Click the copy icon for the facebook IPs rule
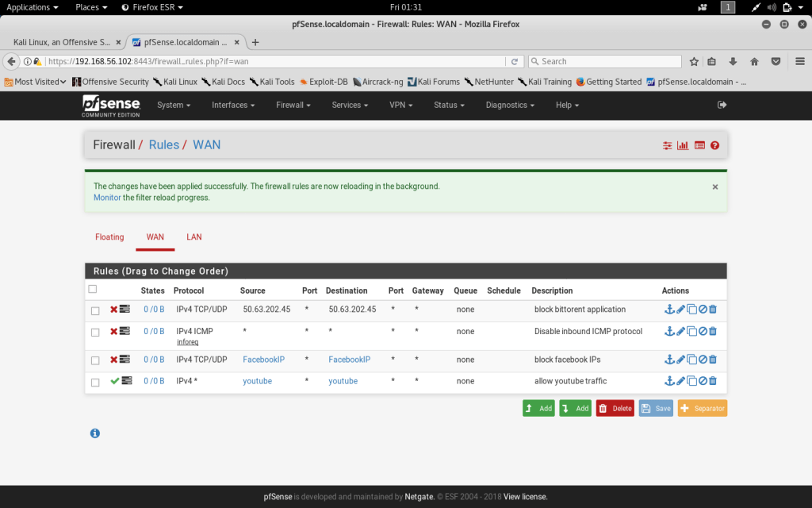The height and width of the screenshot is (508, 812). tap(691, 360)
